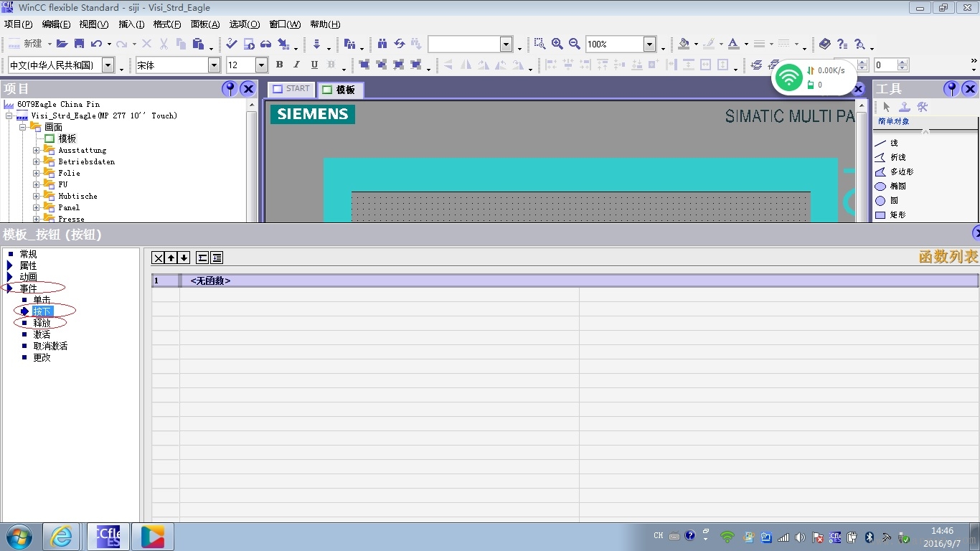Select the Ellipse tool (椭圆)
Image resolution: width=980 pixels, height=551 pixels.
897,186
